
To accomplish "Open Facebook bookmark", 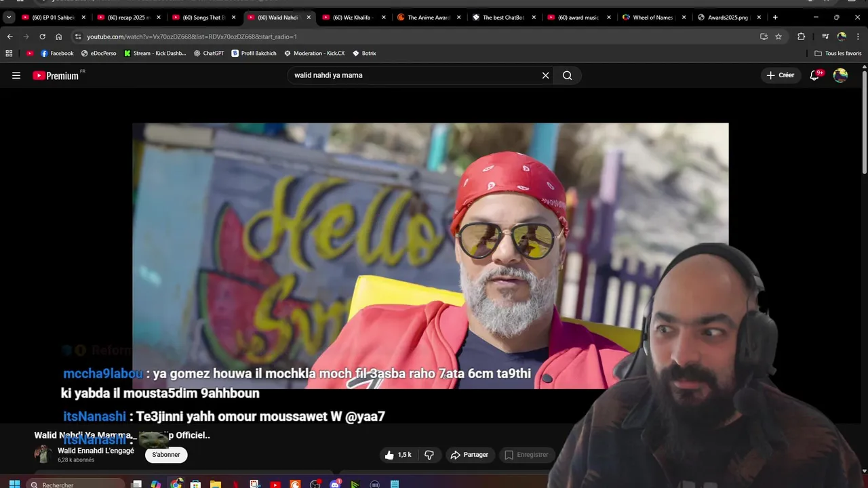I will (57, 53).
